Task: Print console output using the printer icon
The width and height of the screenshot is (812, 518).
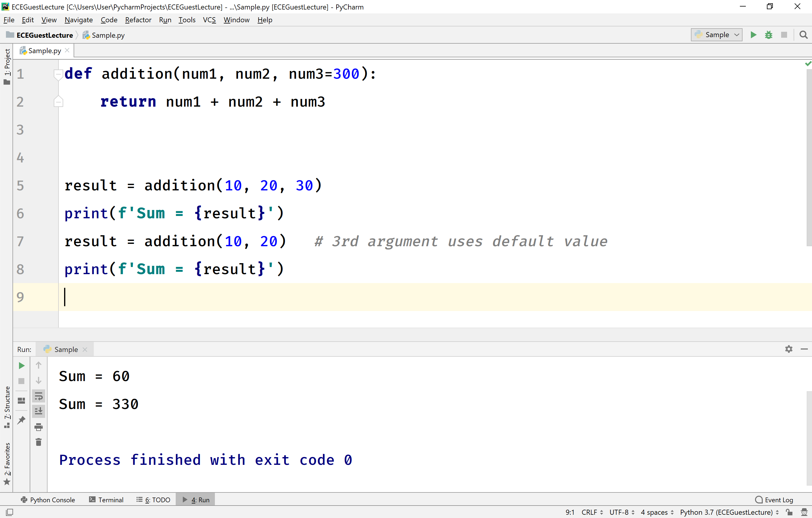Action: [39, 427]
